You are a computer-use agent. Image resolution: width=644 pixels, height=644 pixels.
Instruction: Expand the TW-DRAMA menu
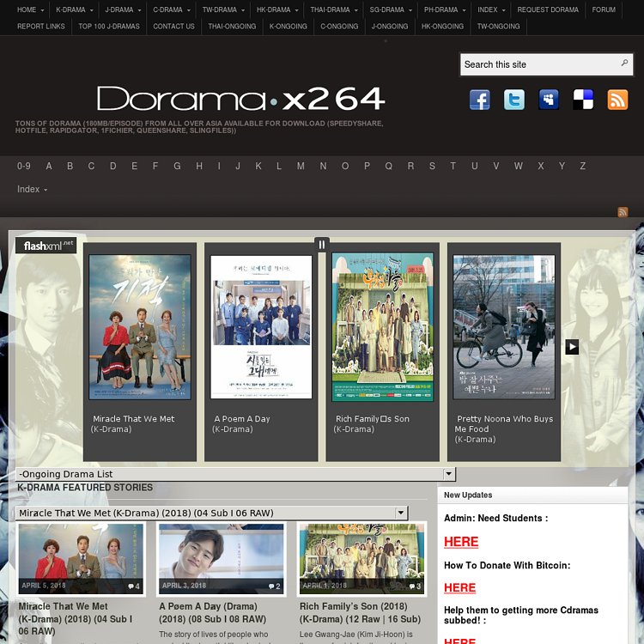[223, 9]
